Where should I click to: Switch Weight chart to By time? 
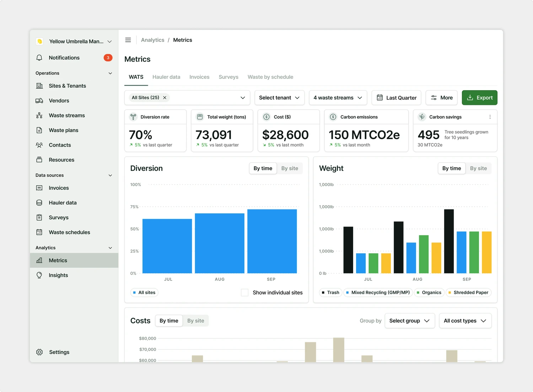pyautogui.click(x=452, y=168)
